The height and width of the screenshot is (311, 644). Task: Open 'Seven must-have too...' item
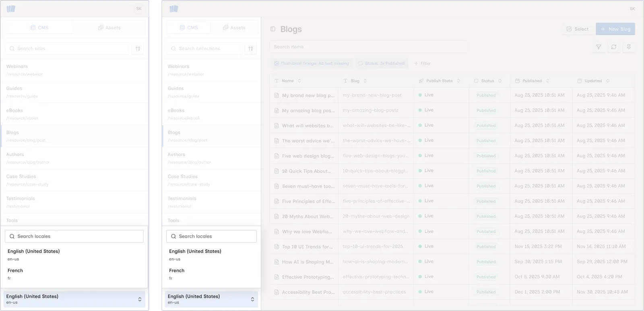[x=308, y=187]
